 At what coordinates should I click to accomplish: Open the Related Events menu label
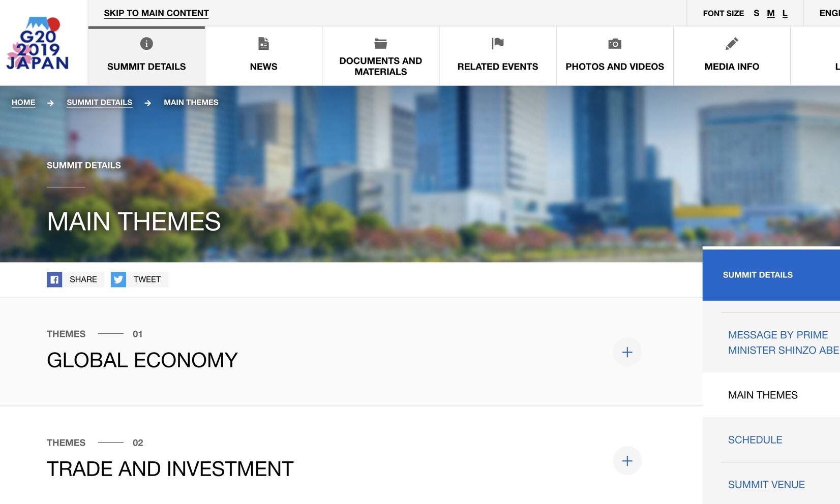pyautogui.click(x=498, y=67)
